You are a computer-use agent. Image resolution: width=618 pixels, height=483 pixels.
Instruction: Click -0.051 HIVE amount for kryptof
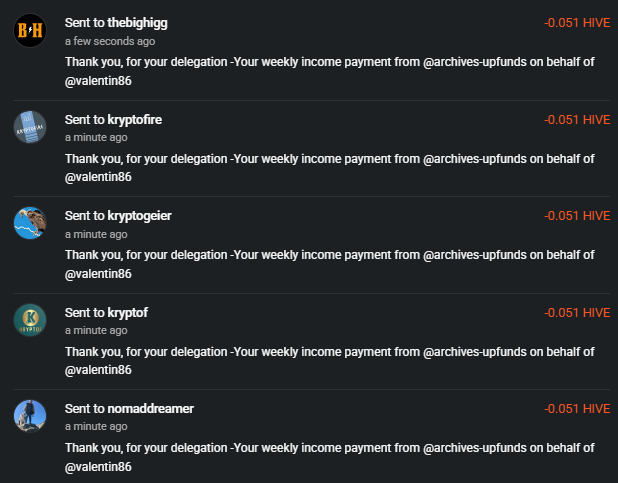click(x=577, y=313)
